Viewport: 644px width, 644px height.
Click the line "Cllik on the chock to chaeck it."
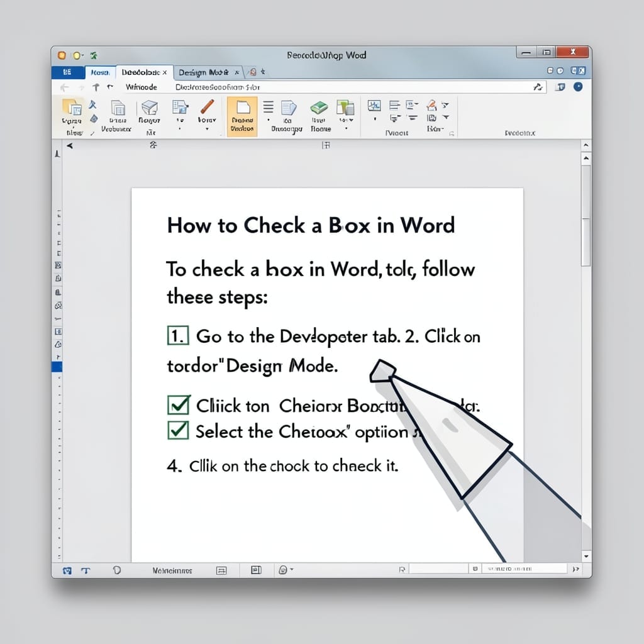[x=282, y=466]
